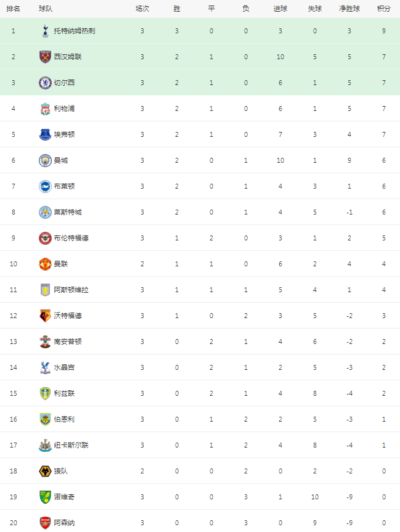400x532 pixels.
Task: Click the Brighton club badge
Action: coord(45,186)
